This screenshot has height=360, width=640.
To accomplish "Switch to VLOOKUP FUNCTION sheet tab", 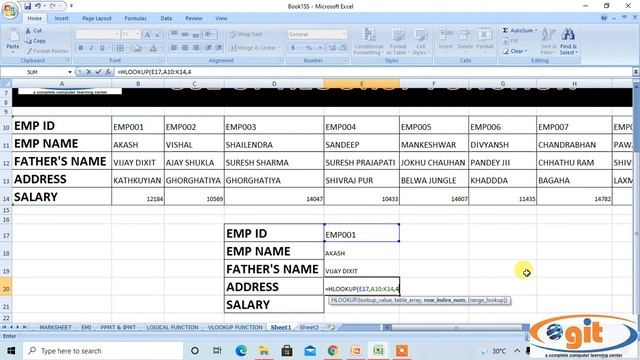I will coord(235,327).
